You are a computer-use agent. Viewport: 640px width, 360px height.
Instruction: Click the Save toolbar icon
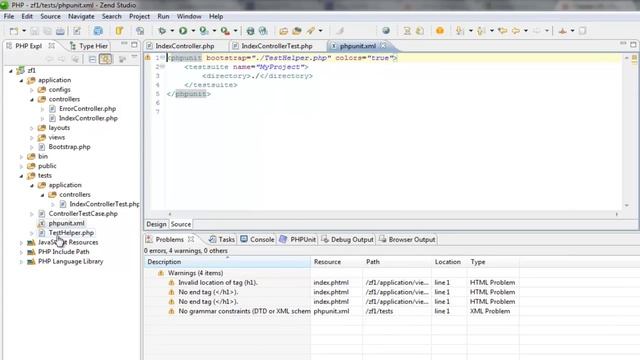pyautogui.click(x=35, y=31)
